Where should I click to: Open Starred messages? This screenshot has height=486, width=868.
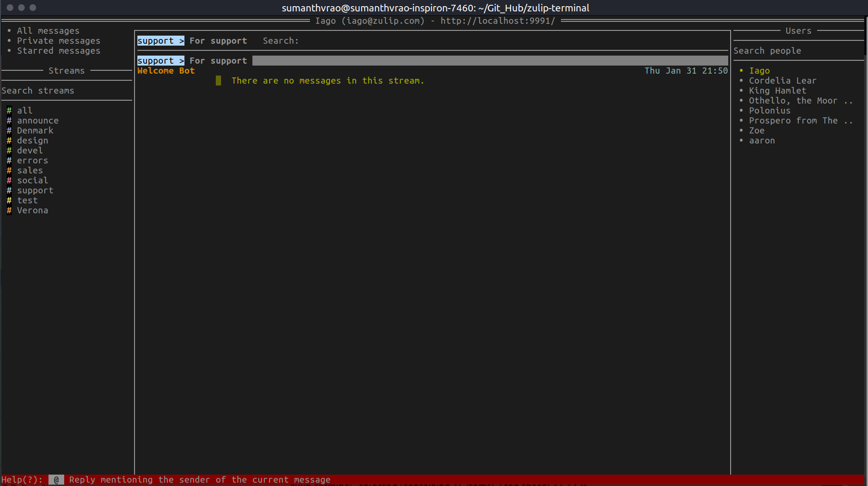[58, 51]
